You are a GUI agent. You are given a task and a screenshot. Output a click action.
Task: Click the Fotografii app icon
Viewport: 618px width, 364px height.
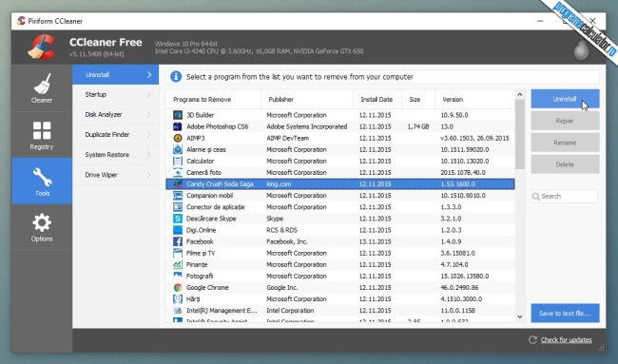click(178, 276)
